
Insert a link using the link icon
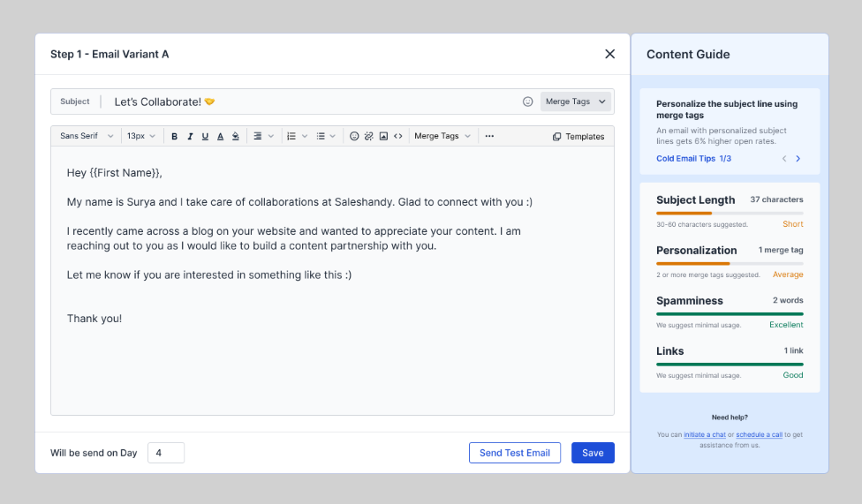(x=369, y=136)
